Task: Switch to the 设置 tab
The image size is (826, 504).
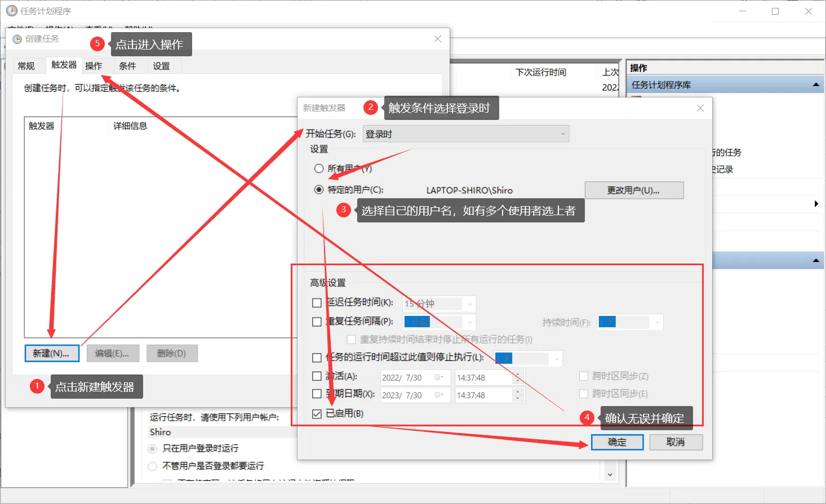Action: [x=161, y=66]
